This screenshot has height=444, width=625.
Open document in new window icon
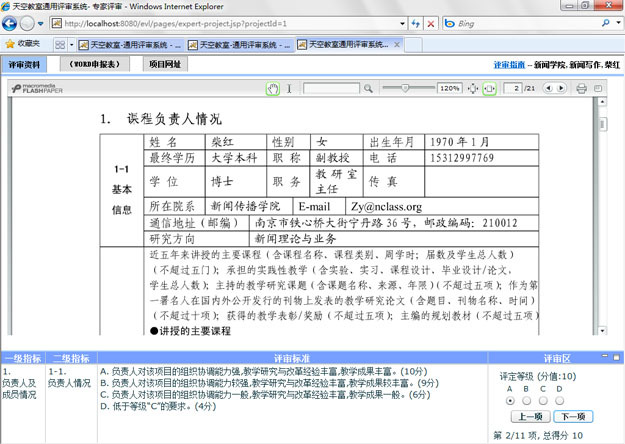coord(598,88)
